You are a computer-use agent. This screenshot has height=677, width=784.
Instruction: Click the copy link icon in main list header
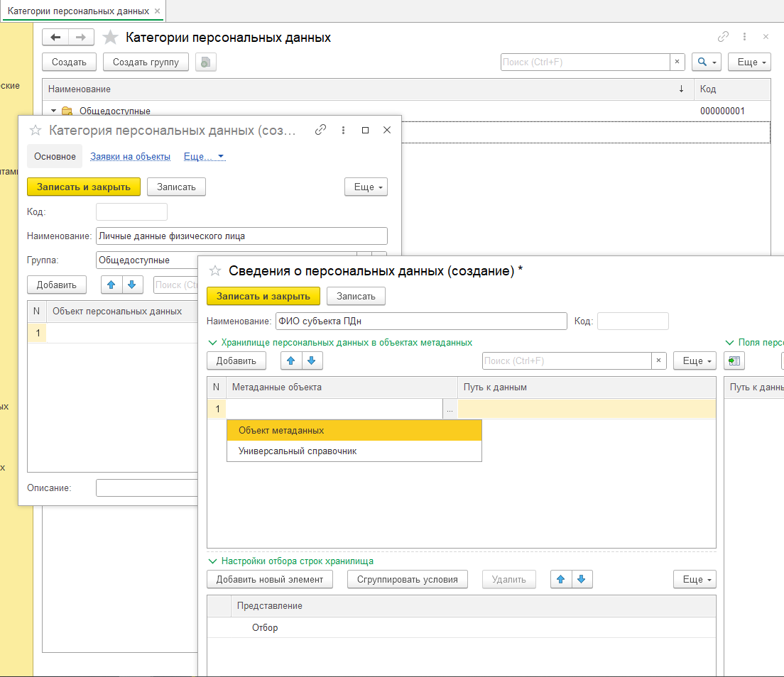(x=723, y=37)
